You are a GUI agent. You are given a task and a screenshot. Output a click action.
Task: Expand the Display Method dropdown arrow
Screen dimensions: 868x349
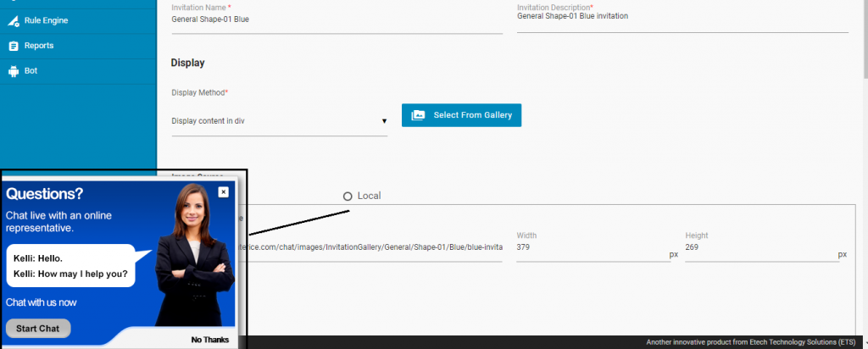(x=384, y=121)
